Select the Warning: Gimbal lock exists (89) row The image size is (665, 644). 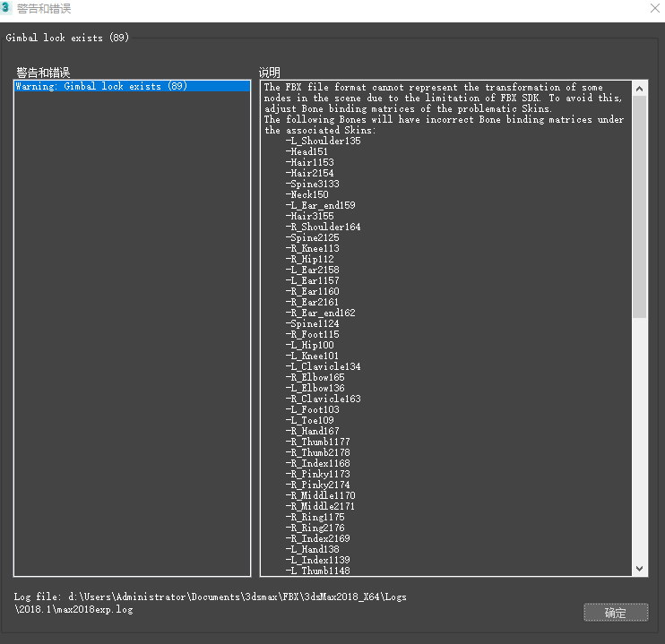point(133,86)
